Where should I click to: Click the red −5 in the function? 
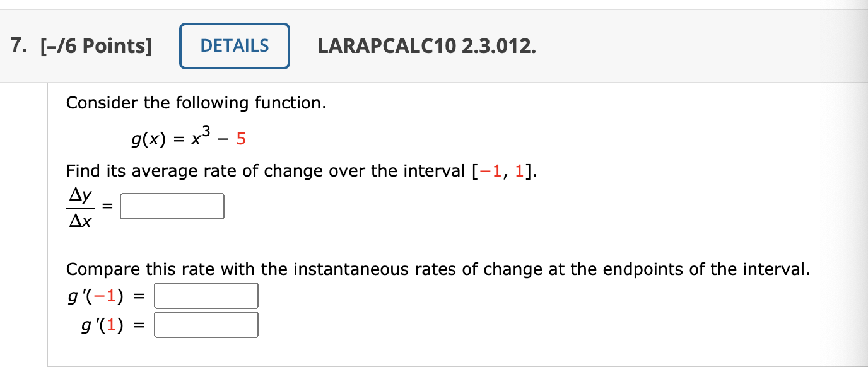(240, 139)
